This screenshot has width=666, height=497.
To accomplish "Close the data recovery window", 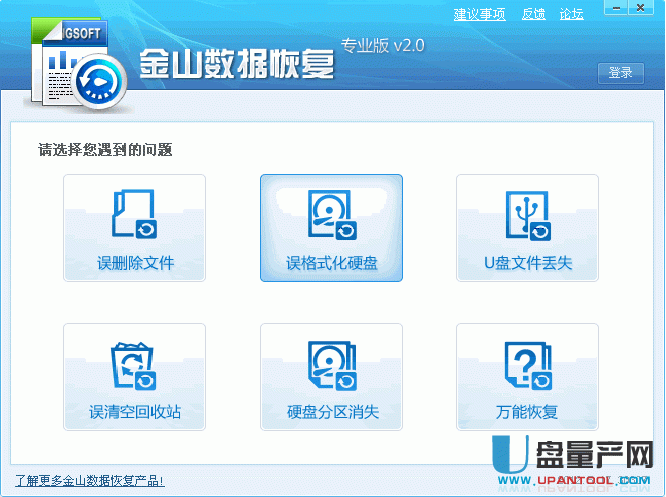I will coord(643,10).
